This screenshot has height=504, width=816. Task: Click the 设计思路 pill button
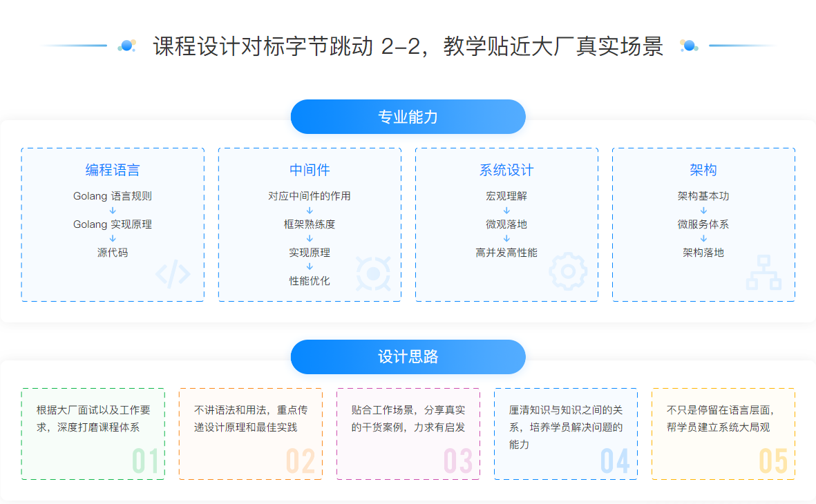coord(408,357)
